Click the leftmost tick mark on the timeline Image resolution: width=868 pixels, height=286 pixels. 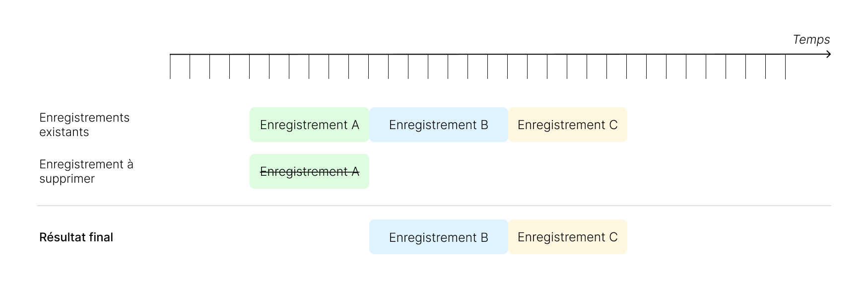(x=170, y=67)
